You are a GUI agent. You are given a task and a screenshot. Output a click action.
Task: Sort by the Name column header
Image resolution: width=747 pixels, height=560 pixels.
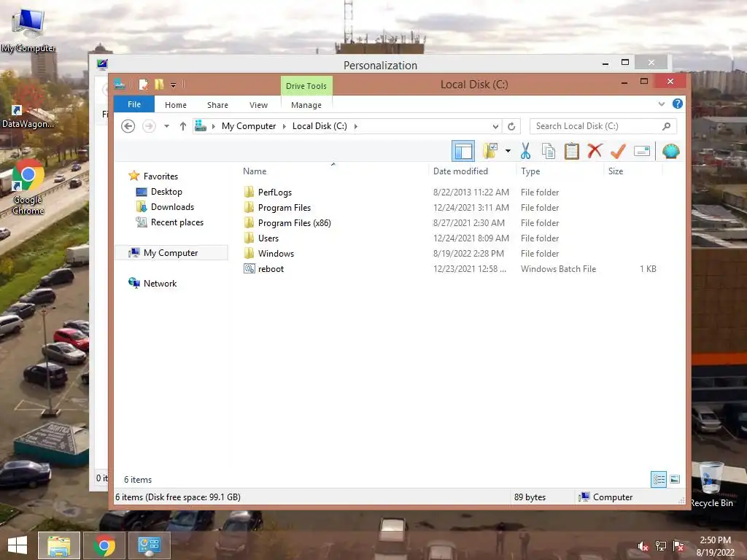coord(255,171)
